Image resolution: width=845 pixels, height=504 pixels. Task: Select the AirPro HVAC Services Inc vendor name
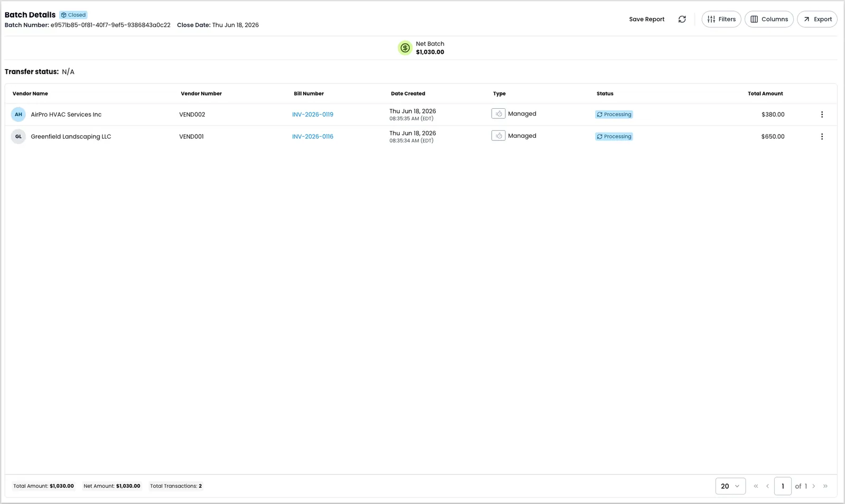(x=66, y=115)
